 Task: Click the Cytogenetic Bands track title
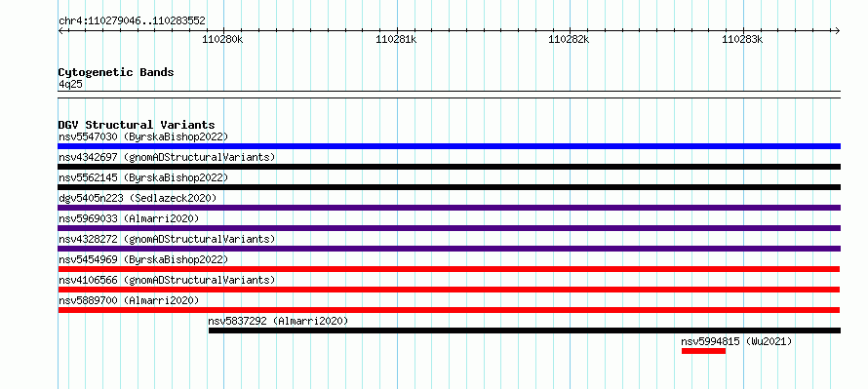pos(116,72)
